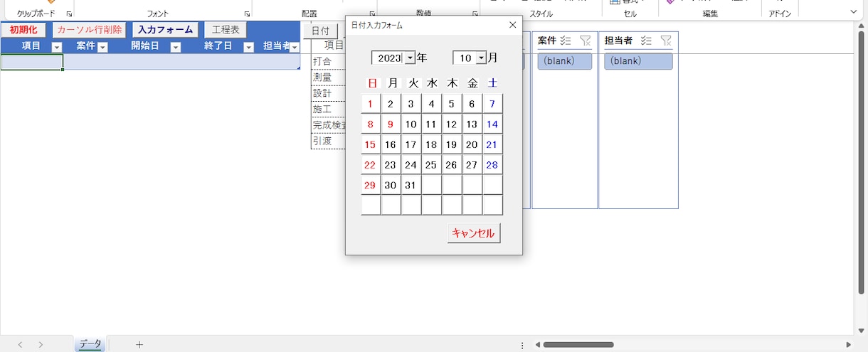868x352 pixels.
Task: Click the year field showing 2023
Action: pyautogui.click(x=389, y=58)
